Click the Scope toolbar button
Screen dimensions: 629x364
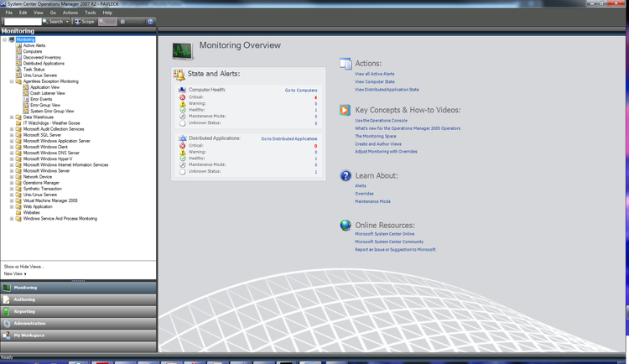point(85,22)
